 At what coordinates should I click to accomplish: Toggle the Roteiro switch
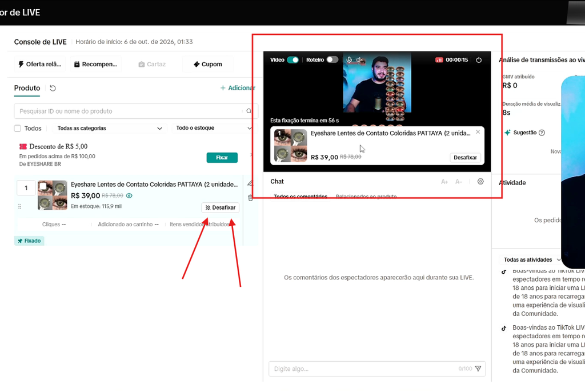332,60
